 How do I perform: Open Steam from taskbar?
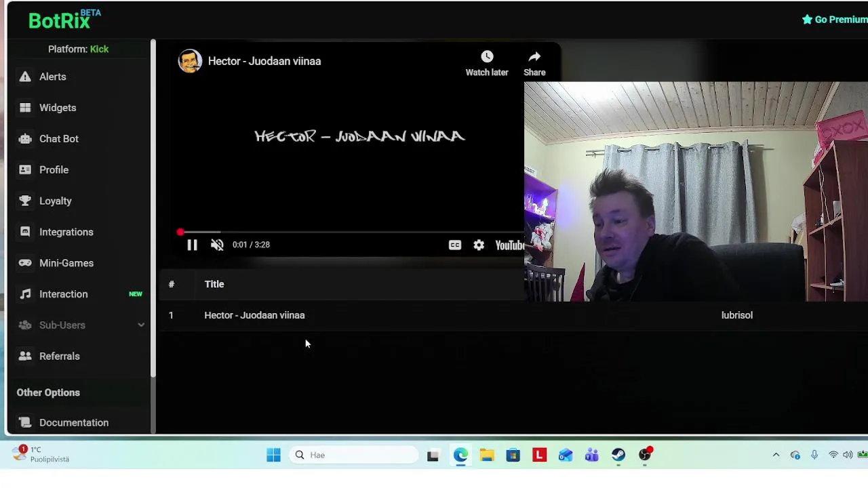[618, 455]
